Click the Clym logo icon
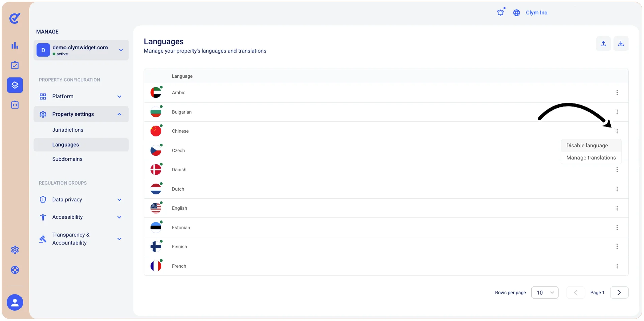The width and height of the screenshot is (644, 321). [15, 18]
